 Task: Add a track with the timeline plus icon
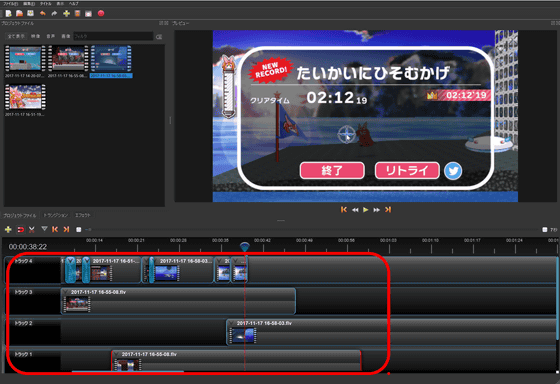point(8,229)
